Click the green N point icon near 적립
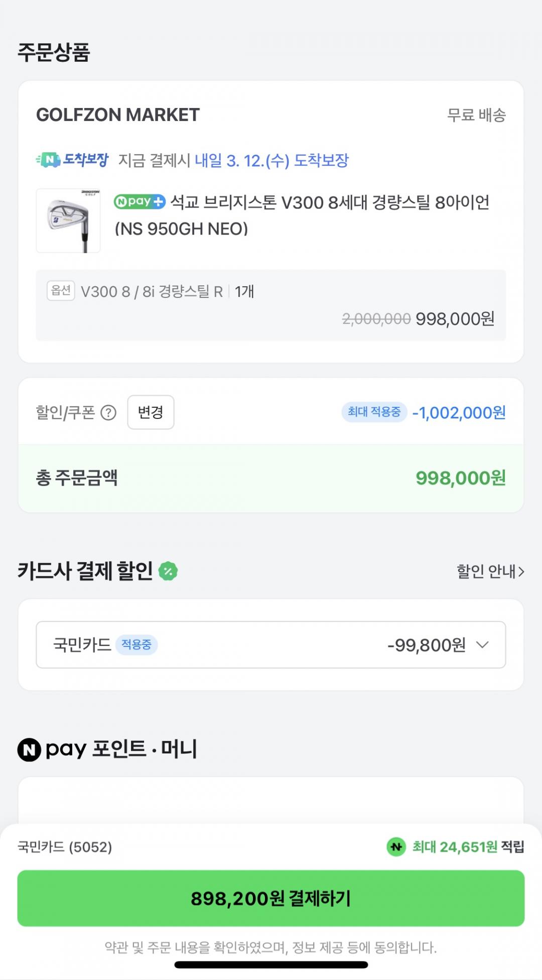The image size is (542, 980). [x=396, y=847]
